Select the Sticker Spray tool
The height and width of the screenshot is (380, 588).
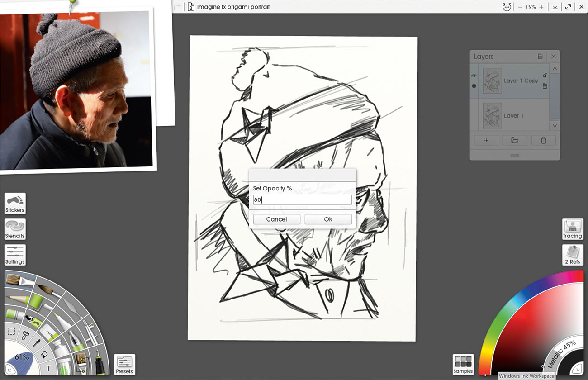(x=34, y=321)
